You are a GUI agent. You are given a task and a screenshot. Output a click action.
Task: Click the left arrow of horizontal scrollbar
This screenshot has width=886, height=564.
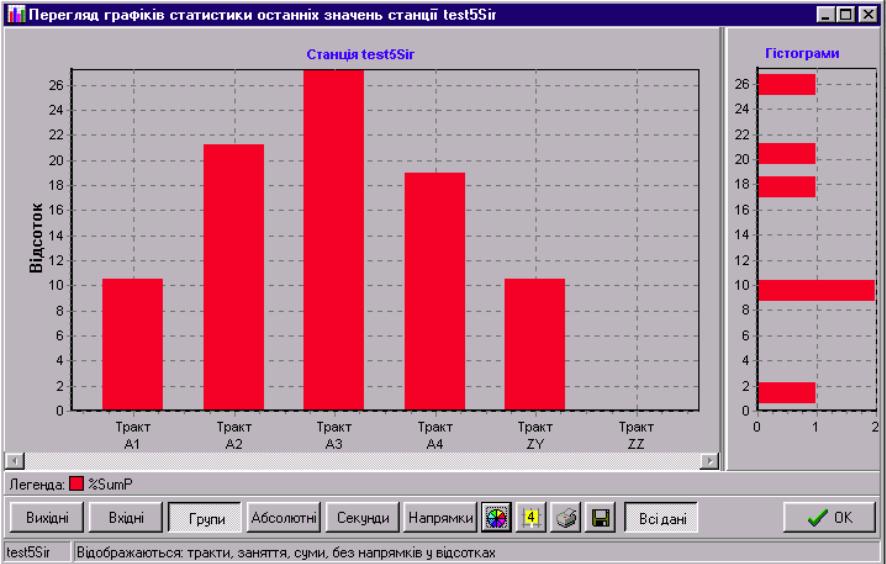click(x=13, y=461)
